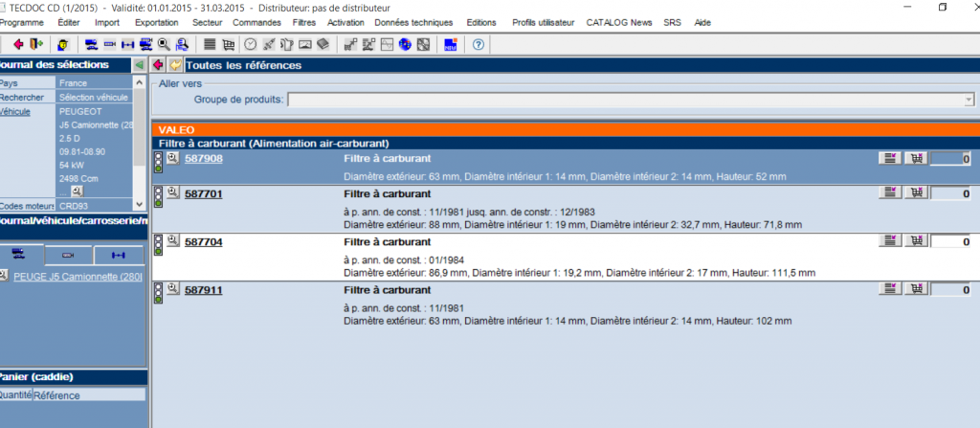The image size is (980, 428).
Task: Switch to vehicle tab in lower left panel
Action: point(22,255)
